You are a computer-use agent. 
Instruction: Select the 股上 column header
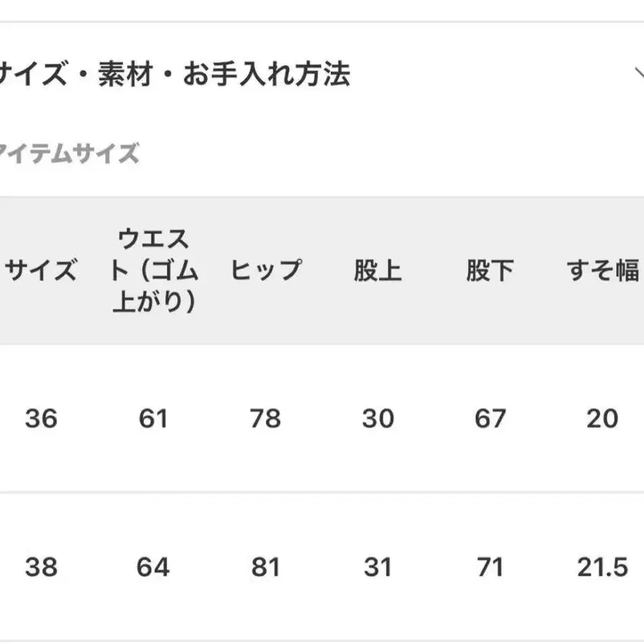378,271
